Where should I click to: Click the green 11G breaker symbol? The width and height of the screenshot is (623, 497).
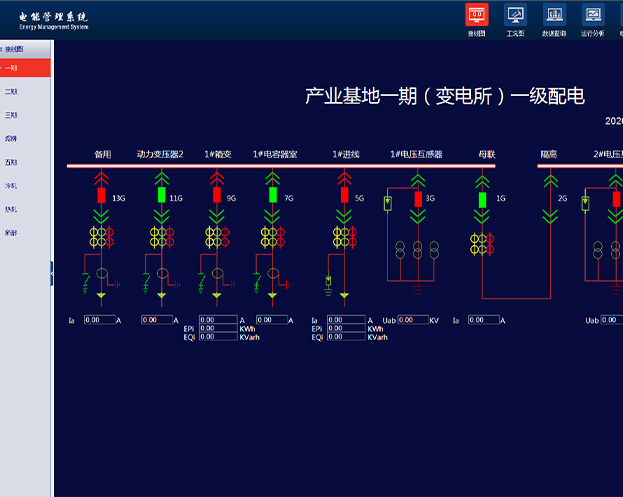click(x=161, y=198)
